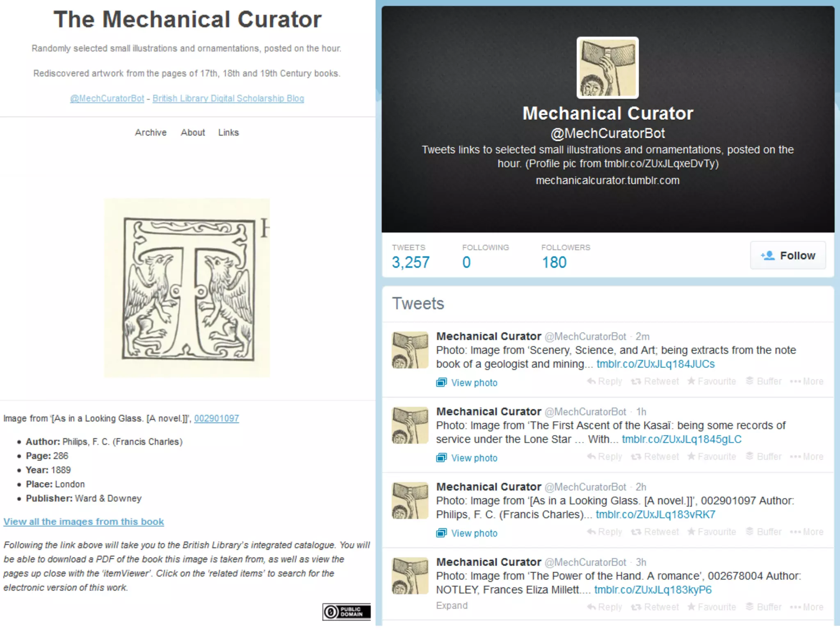840x630 pixels.
Task: View all the images from this book
Action: (x=84, y=522)
